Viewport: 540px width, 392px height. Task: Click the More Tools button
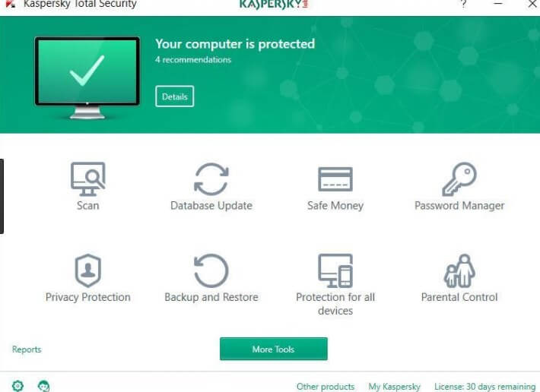(x=274, y=349)
